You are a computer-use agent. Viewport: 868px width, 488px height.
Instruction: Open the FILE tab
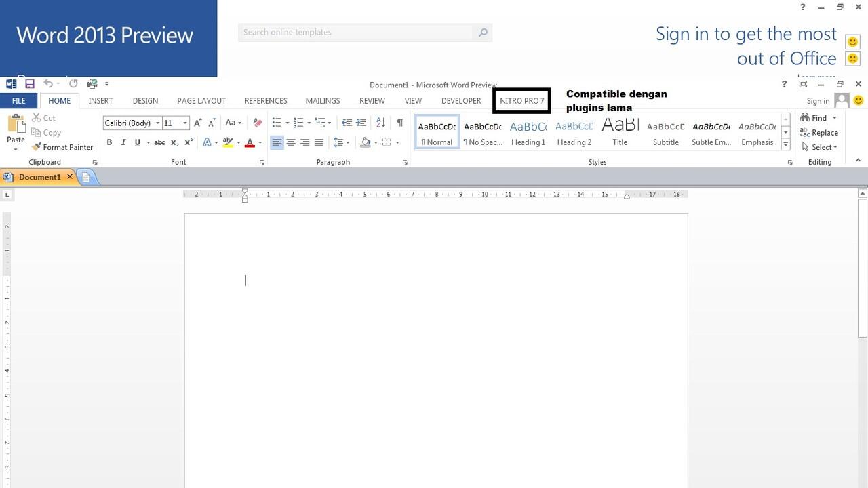coord(19,101)
